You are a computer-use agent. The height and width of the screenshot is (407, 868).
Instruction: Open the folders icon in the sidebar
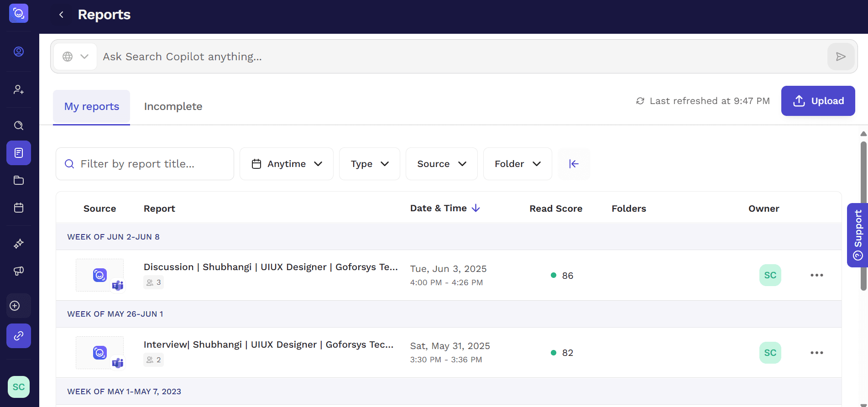19,180
